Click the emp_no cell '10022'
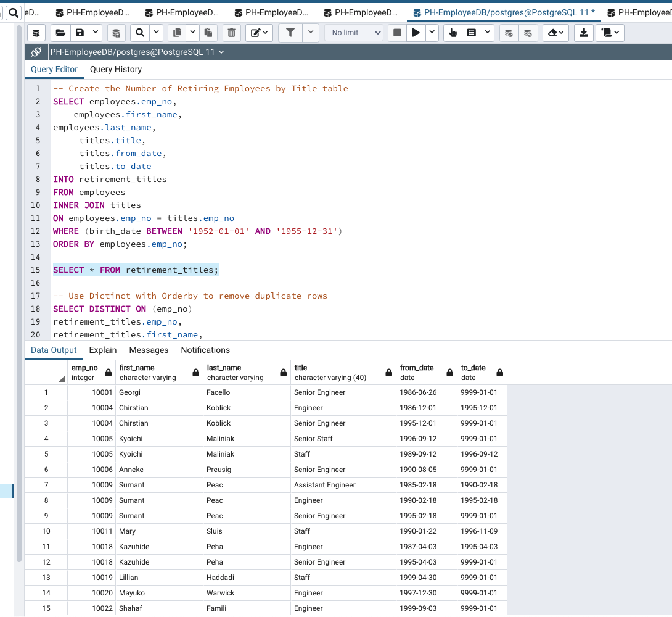This screenshot has width=672, height=617. 91,608
